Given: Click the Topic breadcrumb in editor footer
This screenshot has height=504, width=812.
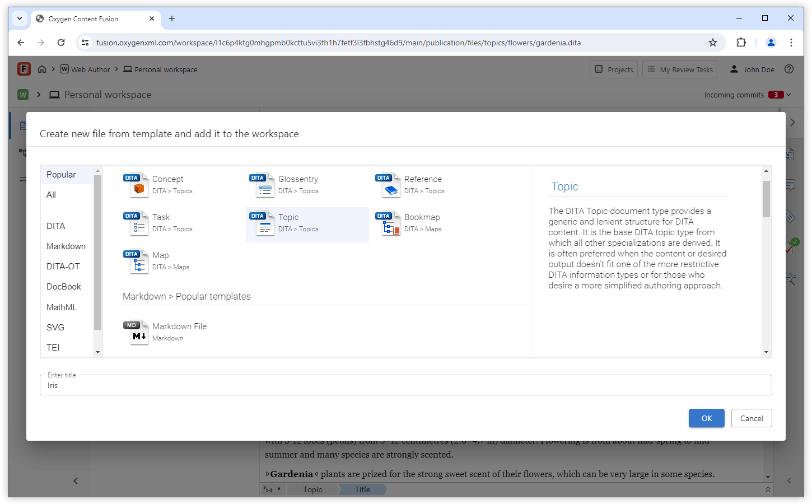Looking at the screenshot, I should pyautogui.click(x=312, y=489).
